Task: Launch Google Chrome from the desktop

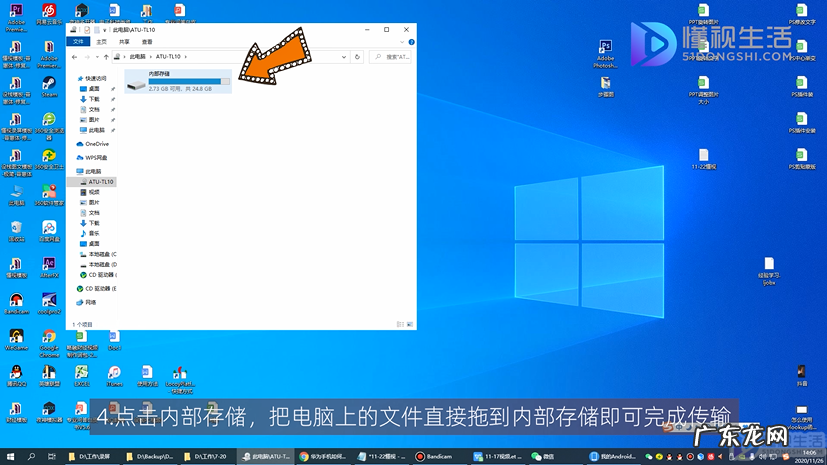Action: tap(49, 343)
